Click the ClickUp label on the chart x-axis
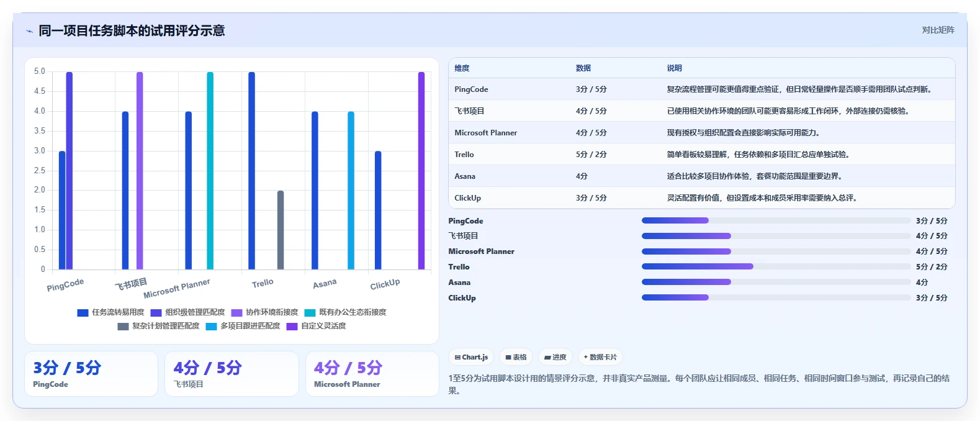The width and height of the screenshot is (980, 421). click(x=385, y=284)
